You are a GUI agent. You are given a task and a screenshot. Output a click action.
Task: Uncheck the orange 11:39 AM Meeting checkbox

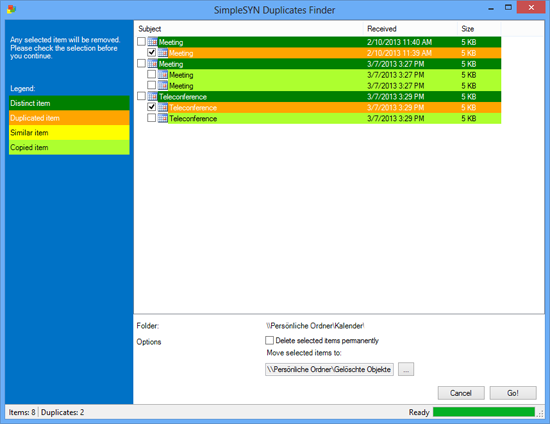point(152,53)
